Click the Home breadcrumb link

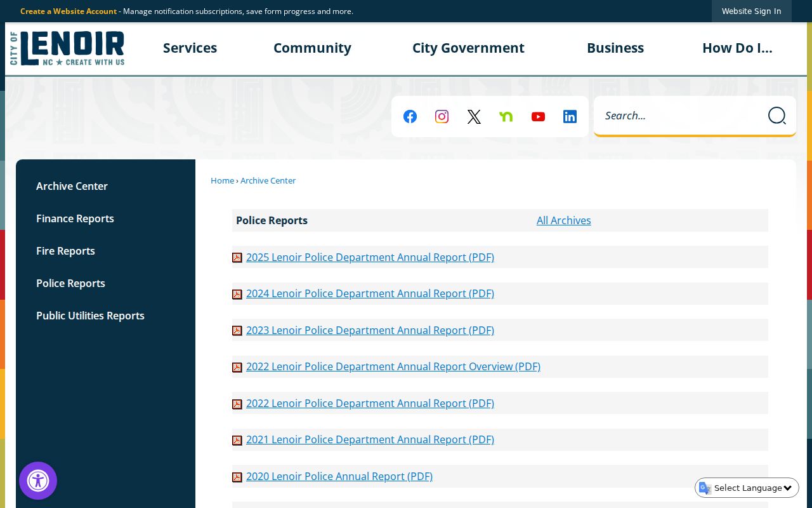(222, 180)
